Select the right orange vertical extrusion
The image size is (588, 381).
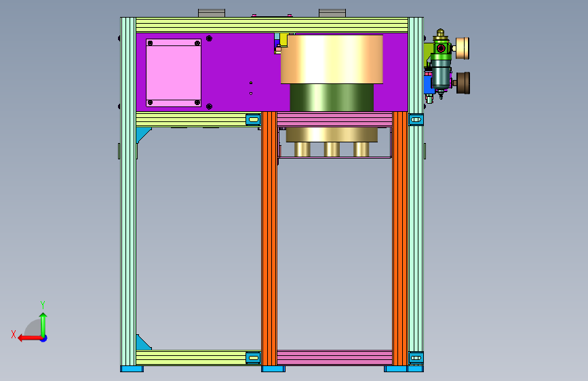tap(399, 238)
